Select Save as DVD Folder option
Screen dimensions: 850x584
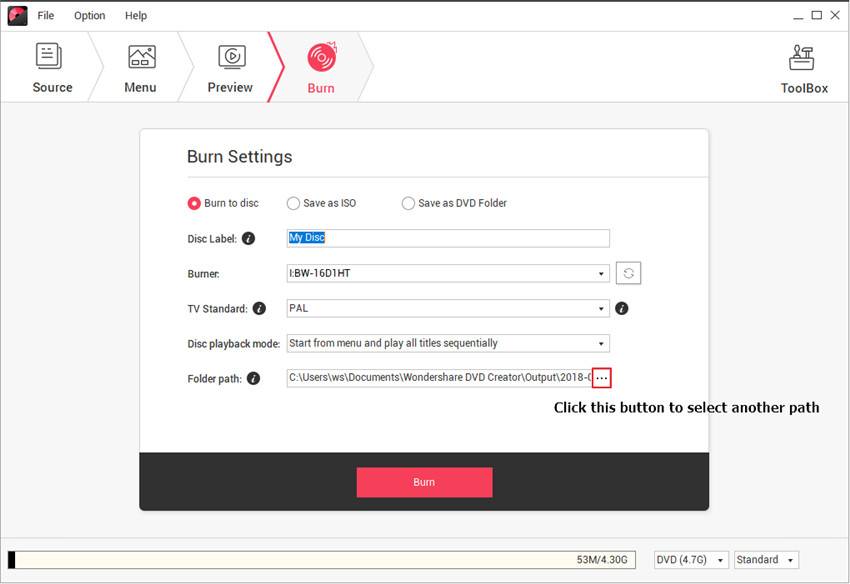[x=454, y=203]
